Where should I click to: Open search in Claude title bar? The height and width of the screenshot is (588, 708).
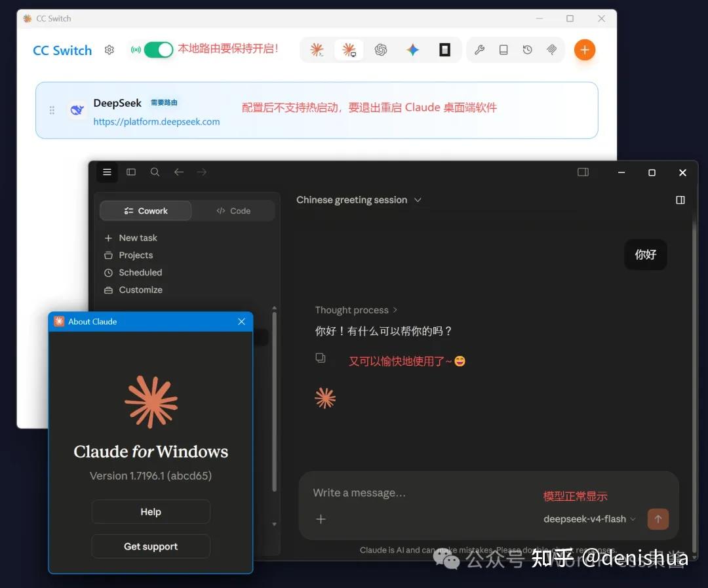(155, 172)
